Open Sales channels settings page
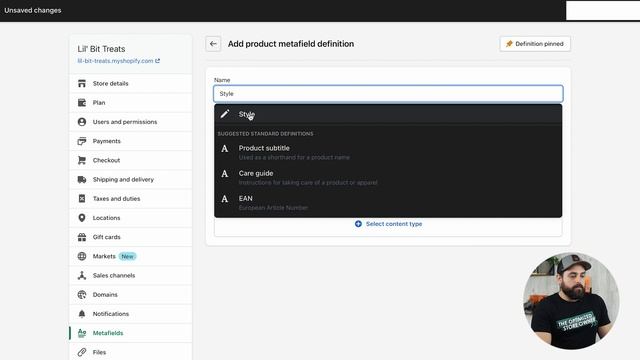Screen dimensions: 640x360 [131, 275]
